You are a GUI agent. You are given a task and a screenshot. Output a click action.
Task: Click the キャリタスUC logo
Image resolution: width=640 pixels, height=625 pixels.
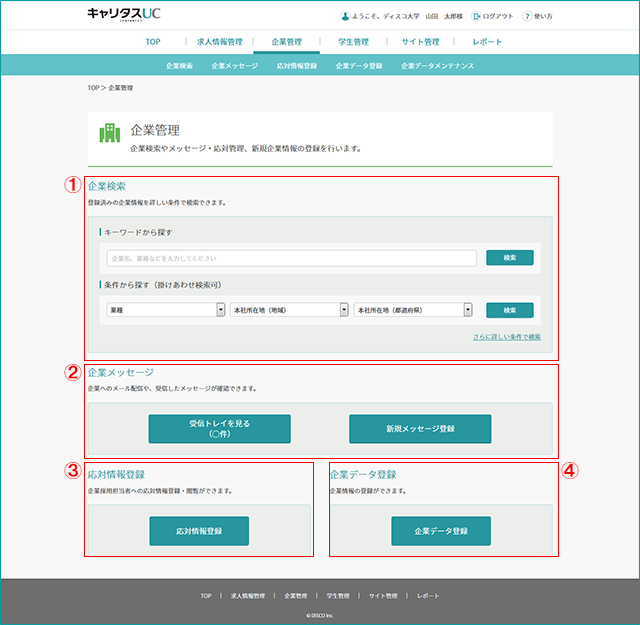124,14
